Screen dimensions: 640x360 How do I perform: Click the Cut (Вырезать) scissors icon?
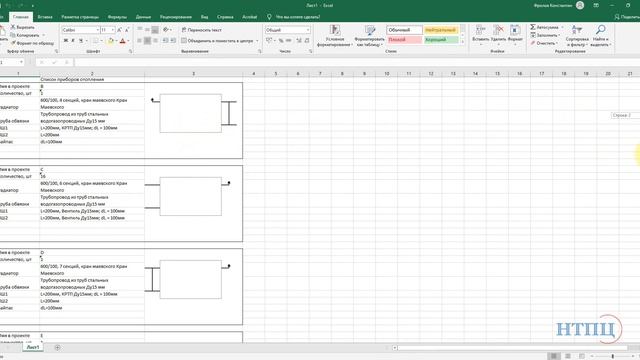coord(13,27)
